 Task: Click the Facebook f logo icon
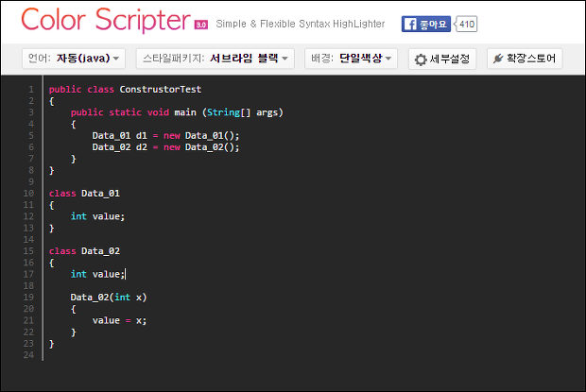coord(410,25)
